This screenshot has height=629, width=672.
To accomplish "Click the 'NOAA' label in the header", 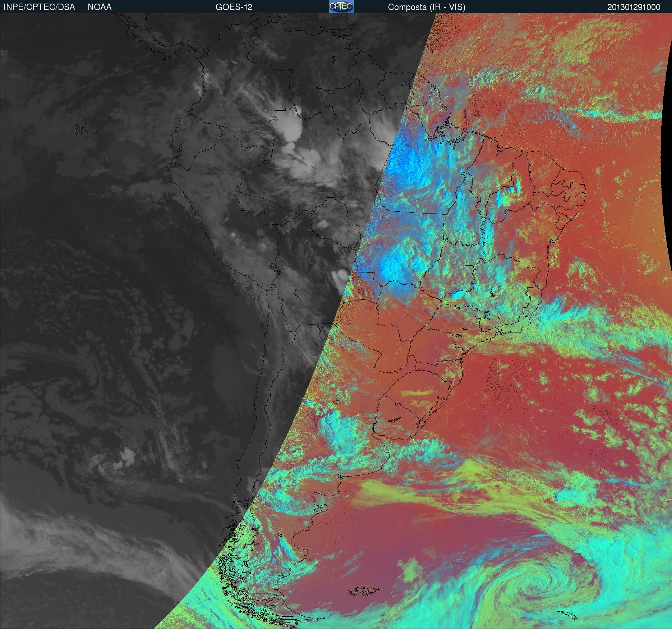I will pos(100,7).
